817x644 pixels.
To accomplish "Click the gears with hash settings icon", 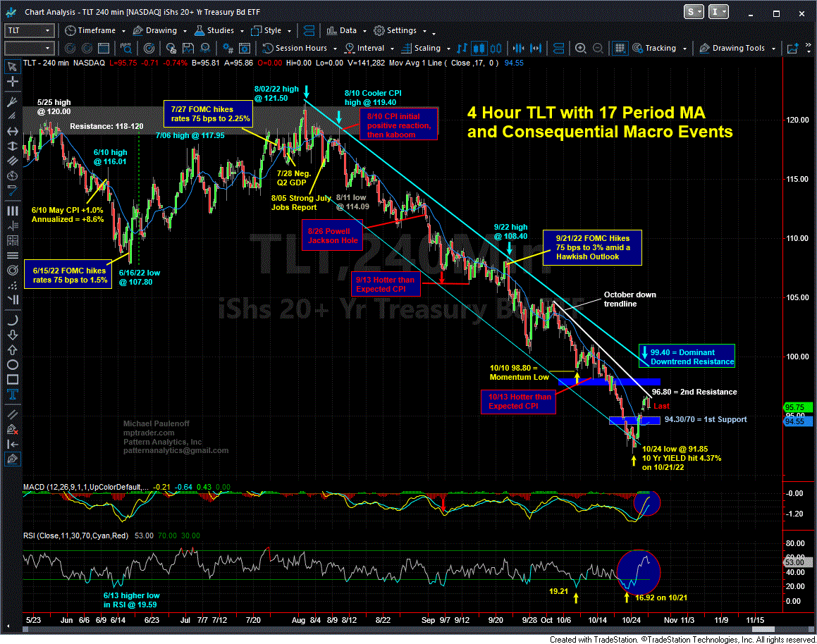I will 228,49.
